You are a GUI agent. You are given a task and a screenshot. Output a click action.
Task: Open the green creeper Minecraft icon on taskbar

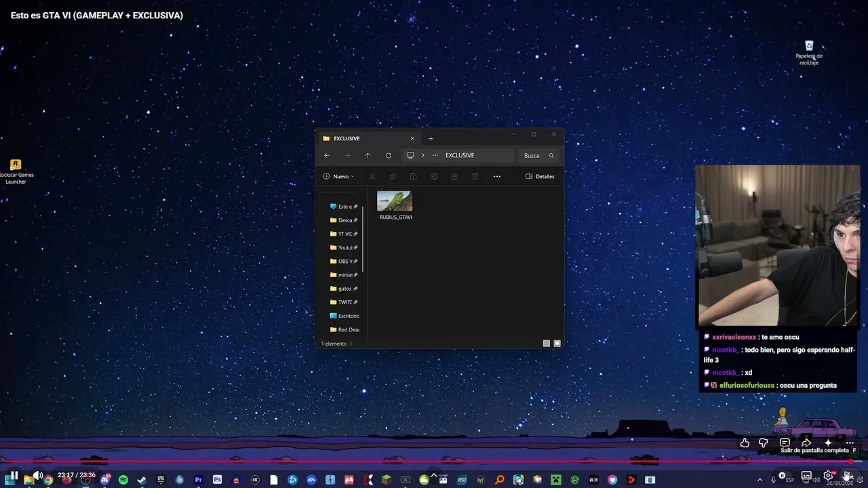[x=556, y=480]
